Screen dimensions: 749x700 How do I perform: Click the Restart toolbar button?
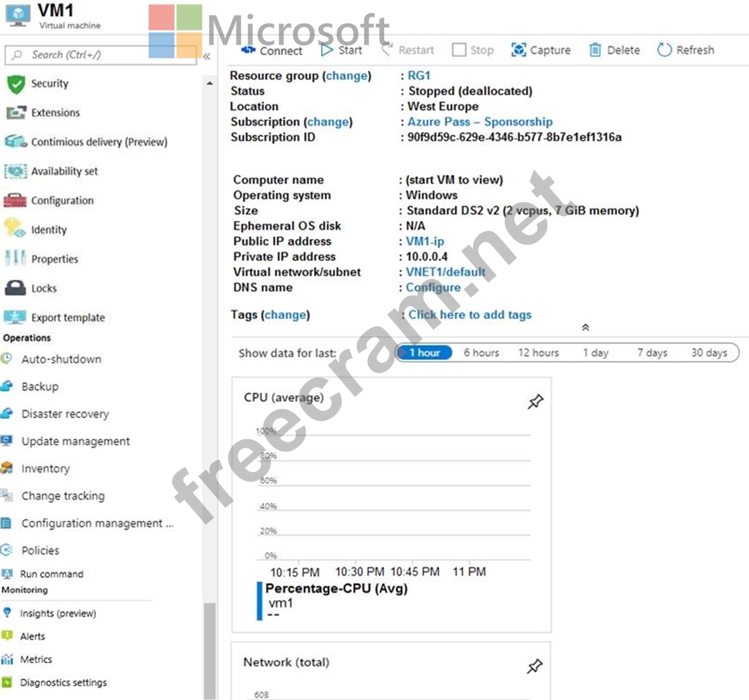[408, 50]
